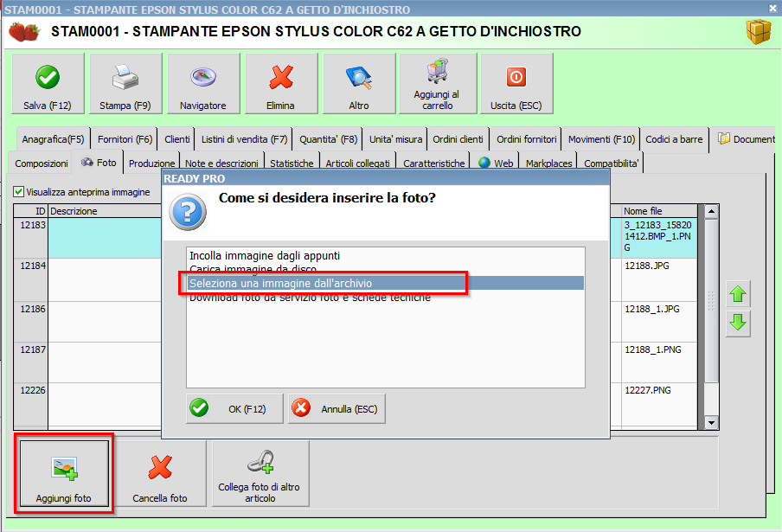Open Note e descrizioni tab
Viewport: 782px width, 532px height.
tap(221, 163)
